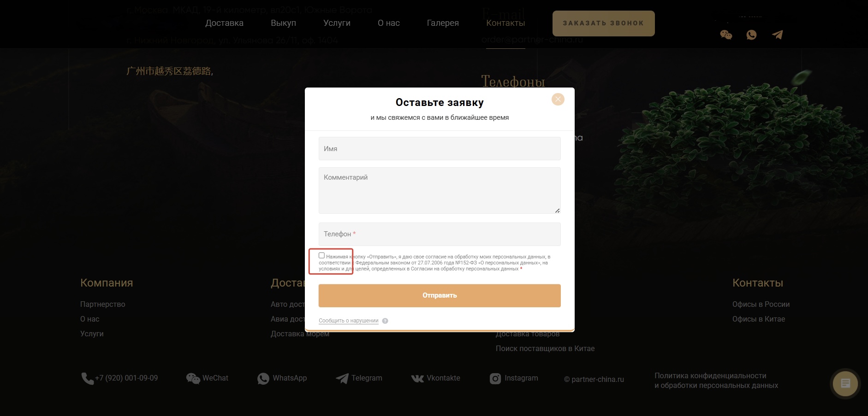Open the Услуги menu item in header
868x416 pixels.
(337, 23)
